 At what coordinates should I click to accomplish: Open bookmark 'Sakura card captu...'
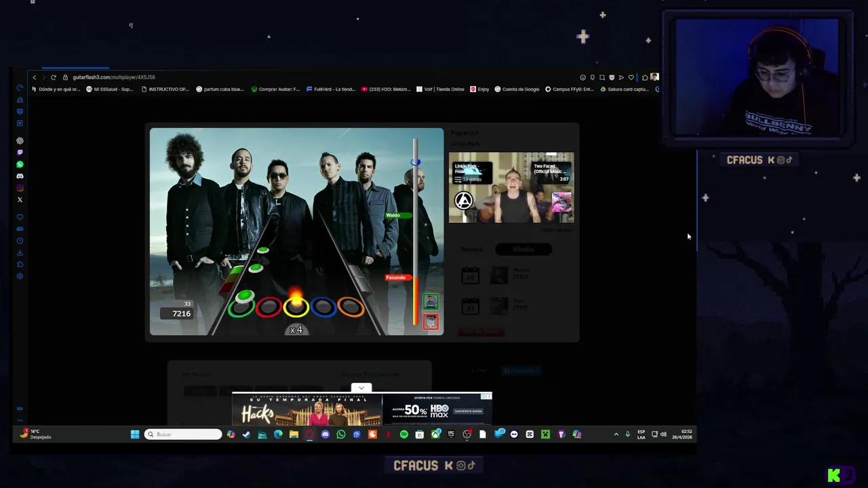625,89
